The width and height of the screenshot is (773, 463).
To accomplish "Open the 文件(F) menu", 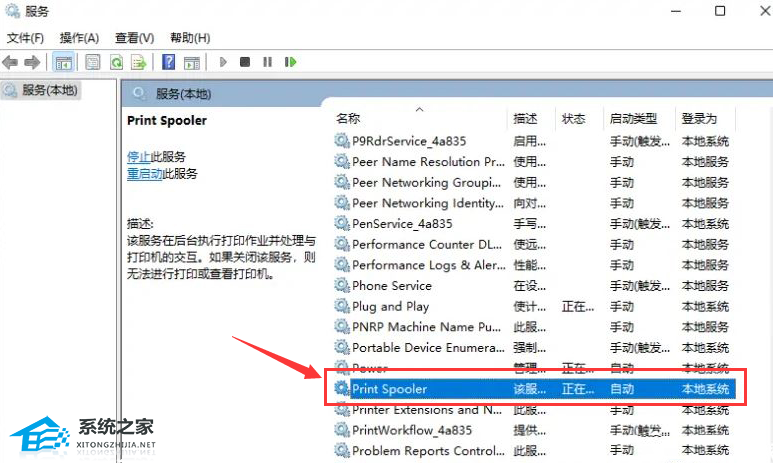I will tap(25, 38).
